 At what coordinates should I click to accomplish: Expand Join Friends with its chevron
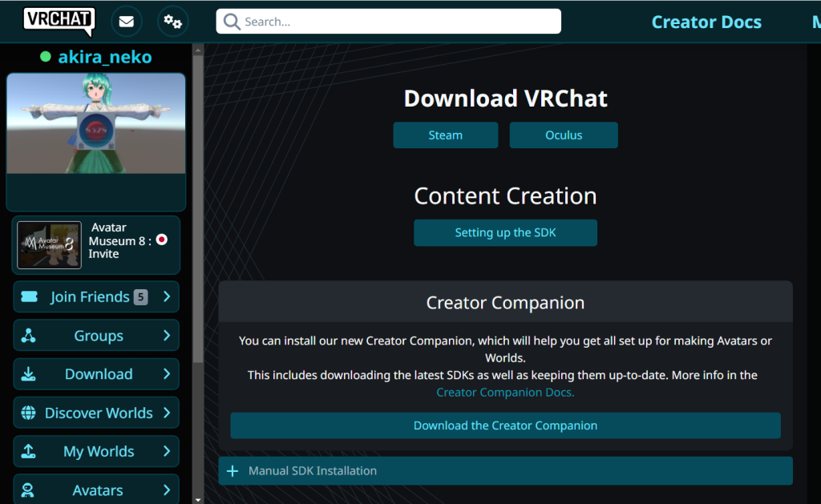pyautogui.click(x=167, y=296)
